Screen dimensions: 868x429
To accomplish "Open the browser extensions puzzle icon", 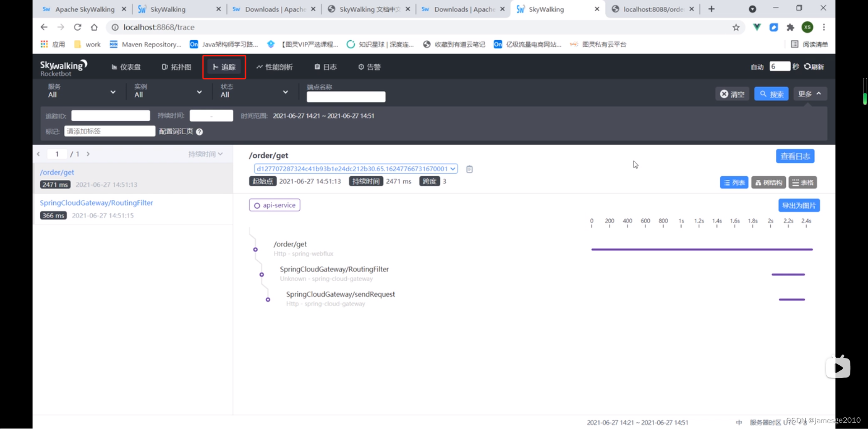I will 790,28.
